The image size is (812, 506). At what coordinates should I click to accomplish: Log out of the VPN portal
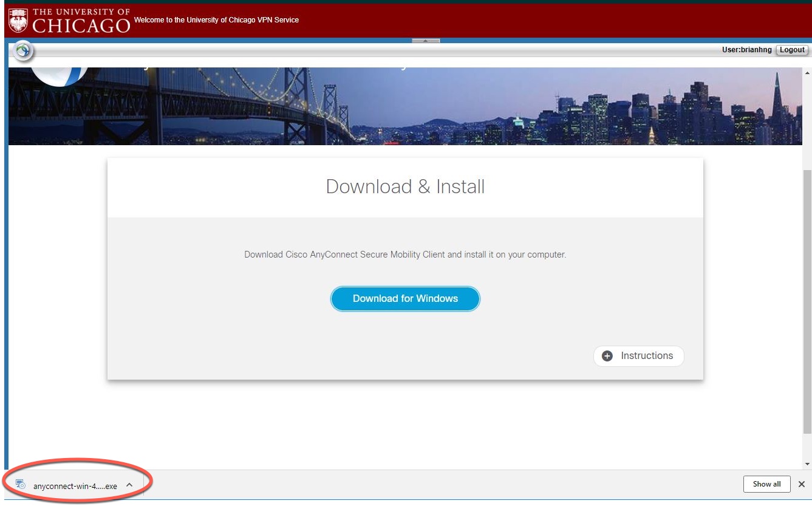(x=792, y=50)
